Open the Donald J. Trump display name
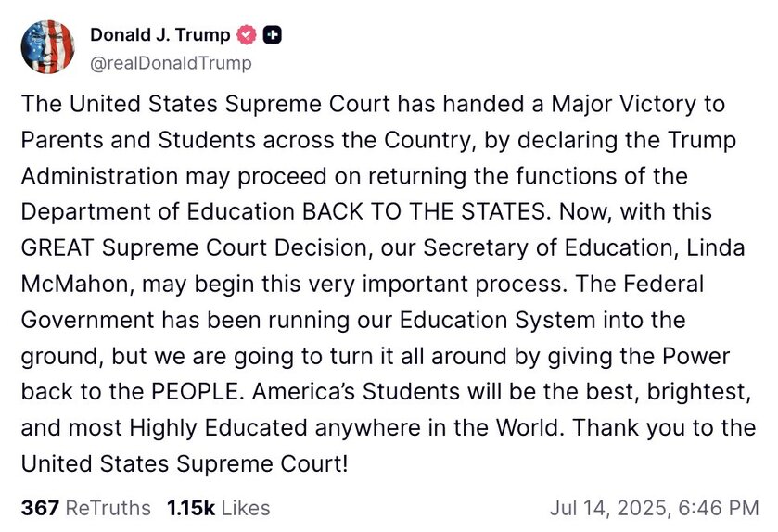The height and width of the screenshot is (532, 778). coord(159,34)
